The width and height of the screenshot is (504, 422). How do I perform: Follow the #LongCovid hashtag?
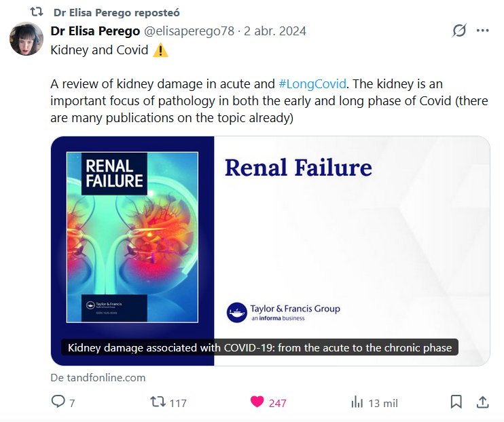point(312,84)
